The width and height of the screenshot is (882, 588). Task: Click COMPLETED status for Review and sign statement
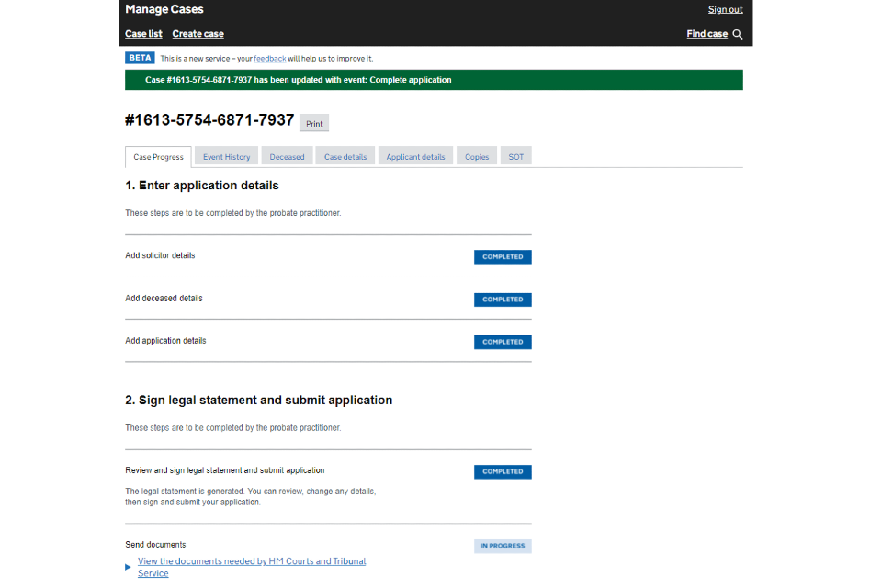(503, 471)
